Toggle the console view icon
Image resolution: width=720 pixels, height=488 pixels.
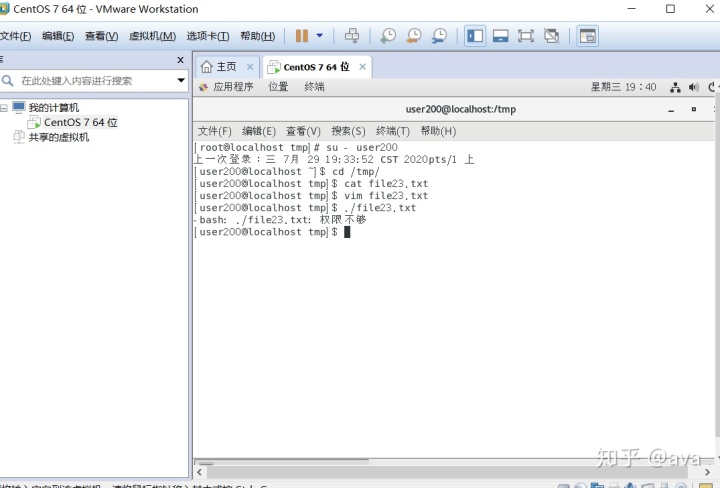coord(587,36)
